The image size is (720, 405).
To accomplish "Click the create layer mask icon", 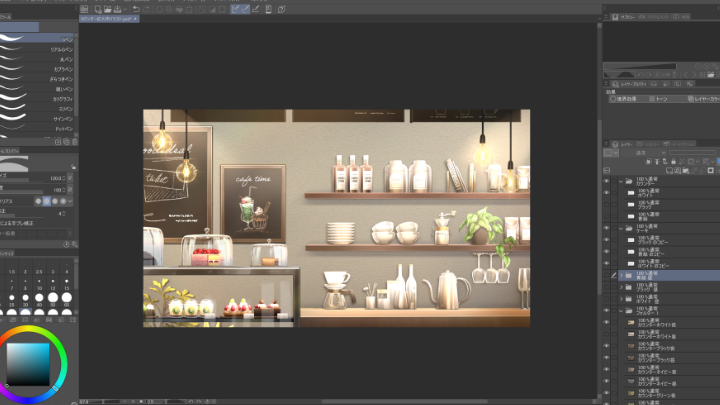I will click(x=710, y=170).
